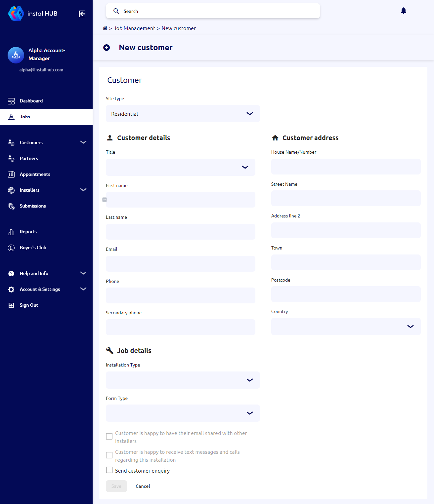This screenshot has height=504, width=434.
Task: Tick the Send customer enquiry checkbox
Action: click(x=109, y=470)
